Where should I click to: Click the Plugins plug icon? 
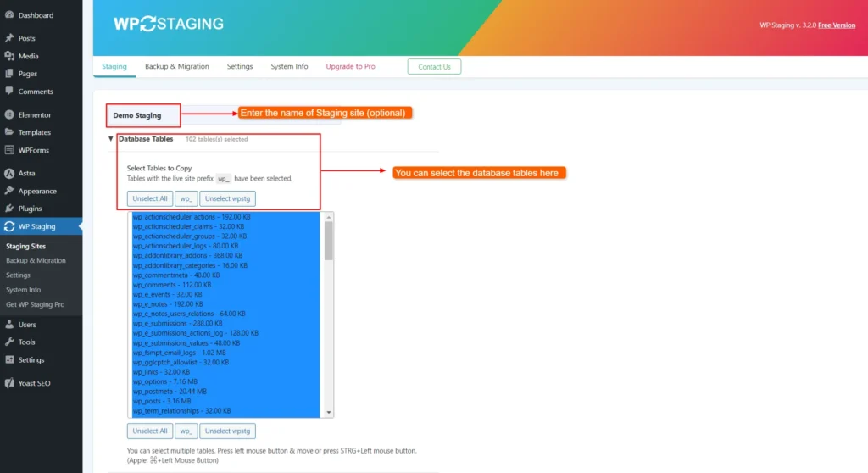(x=8, y=209)
